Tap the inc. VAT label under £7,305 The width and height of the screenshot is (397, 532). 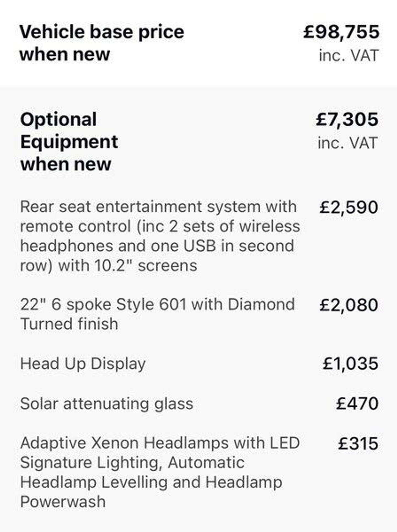pos(348,143)
